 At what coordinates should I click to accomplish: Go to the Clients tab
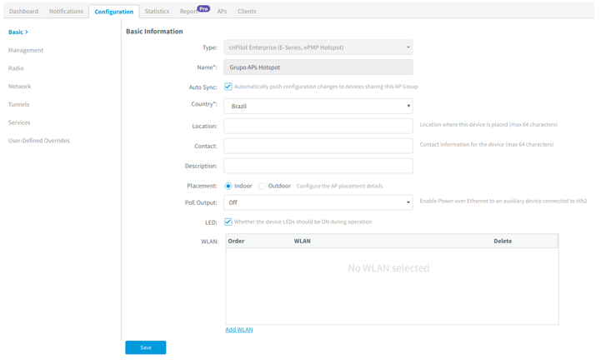click(x=247, y=12)
